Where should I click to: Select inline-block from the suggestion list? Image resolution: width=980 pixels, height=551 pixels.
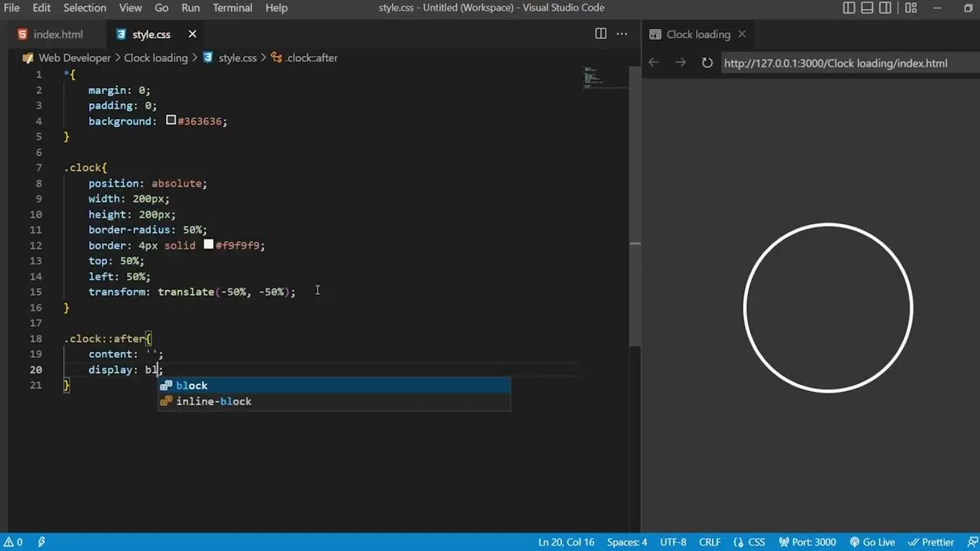(x=214, y=401)
